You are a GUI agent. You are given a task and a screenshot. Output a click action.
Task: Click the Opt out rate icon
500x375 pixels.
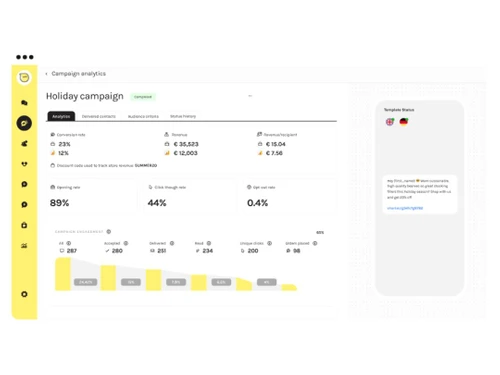[x=249, y=187]
